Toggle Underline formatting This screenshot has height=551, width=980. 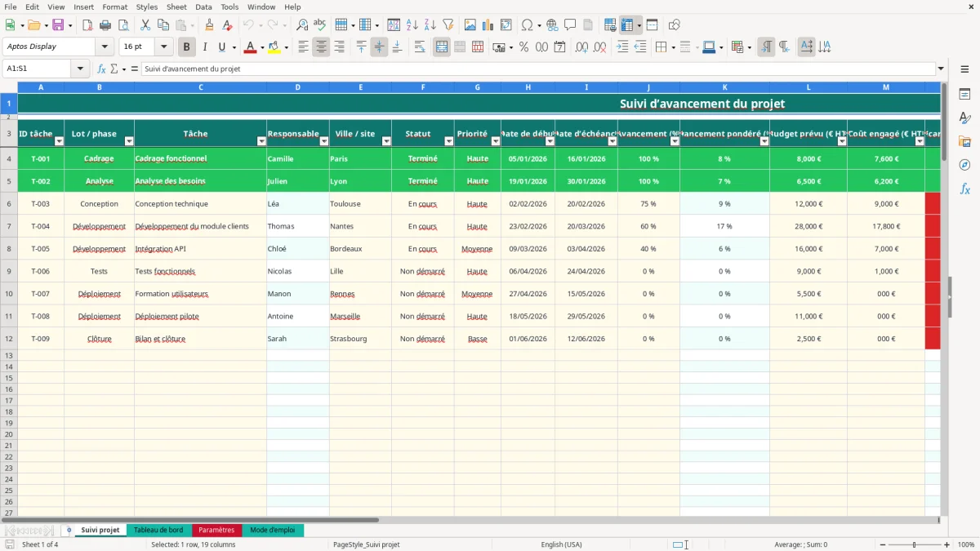coord(221,47)
